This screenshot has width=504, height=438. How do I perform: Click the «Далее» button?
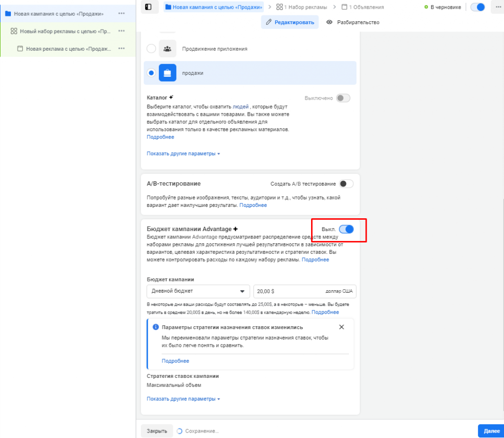(492, 431)
